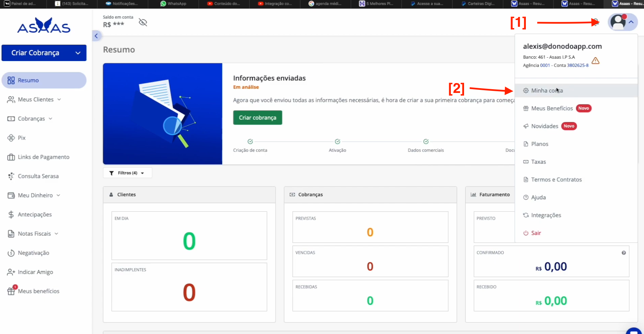Screen dimensions: 644x334
Task: Click the Pix icon in sidebar
Action: pos(11,138)
